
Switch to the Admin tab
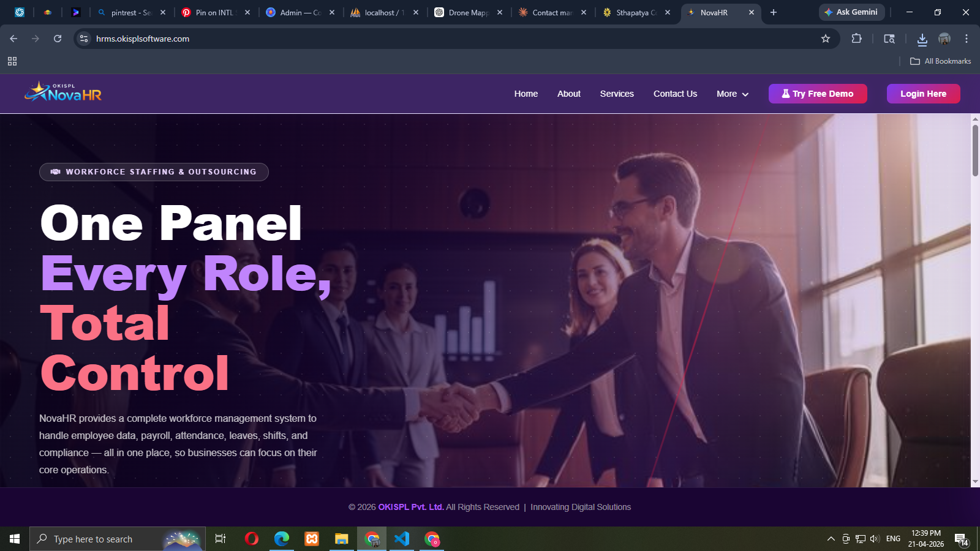300,12
